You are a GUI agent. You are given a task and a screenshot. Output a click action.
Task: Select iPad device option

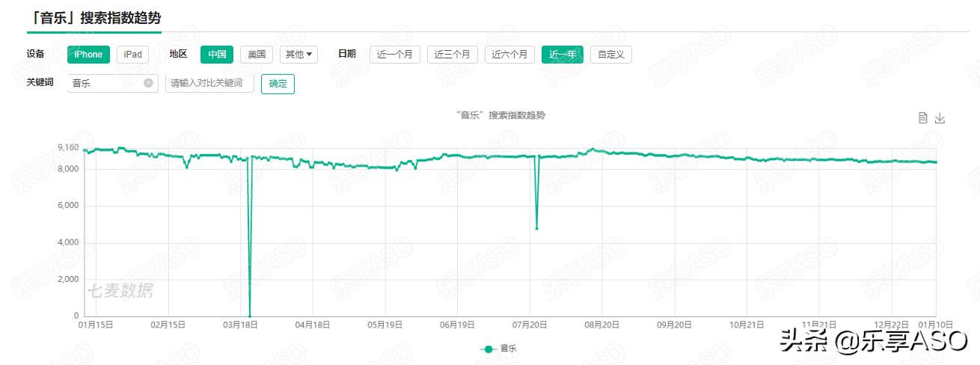tap(133, 55)
